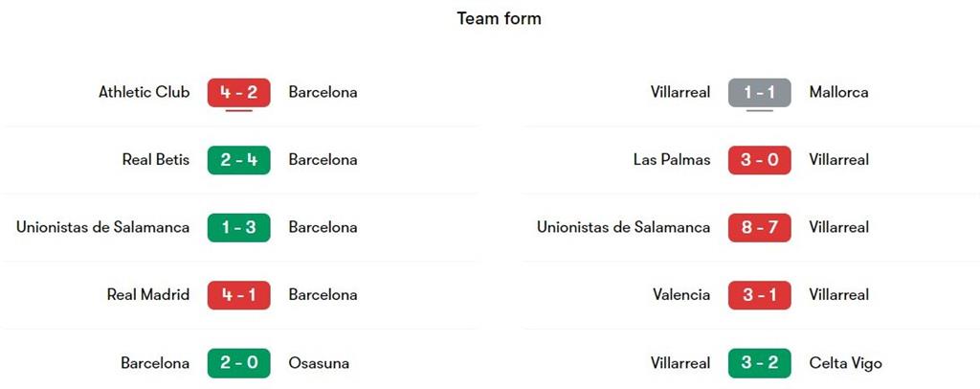
Task: Click the red 4 - 1 Real Madrid score
Action: [x=238, y=295]
